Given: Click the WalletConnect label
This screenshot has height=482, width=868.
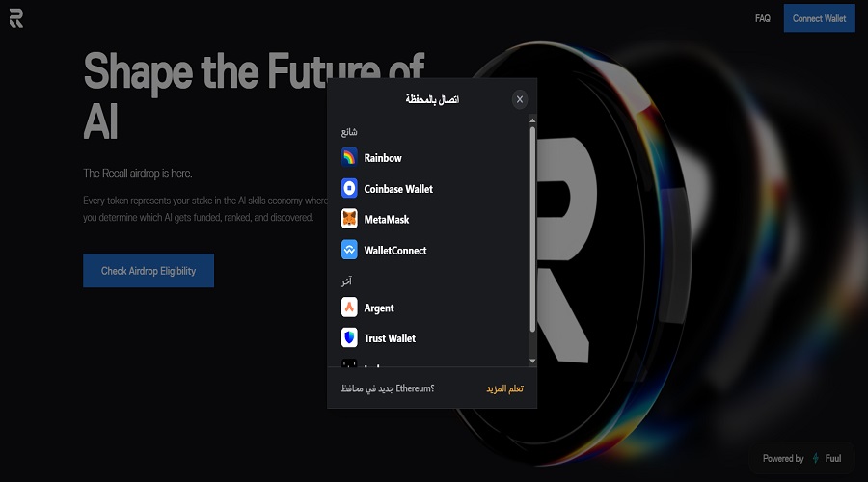Looking at the screenshot, I should pos(395,251).
